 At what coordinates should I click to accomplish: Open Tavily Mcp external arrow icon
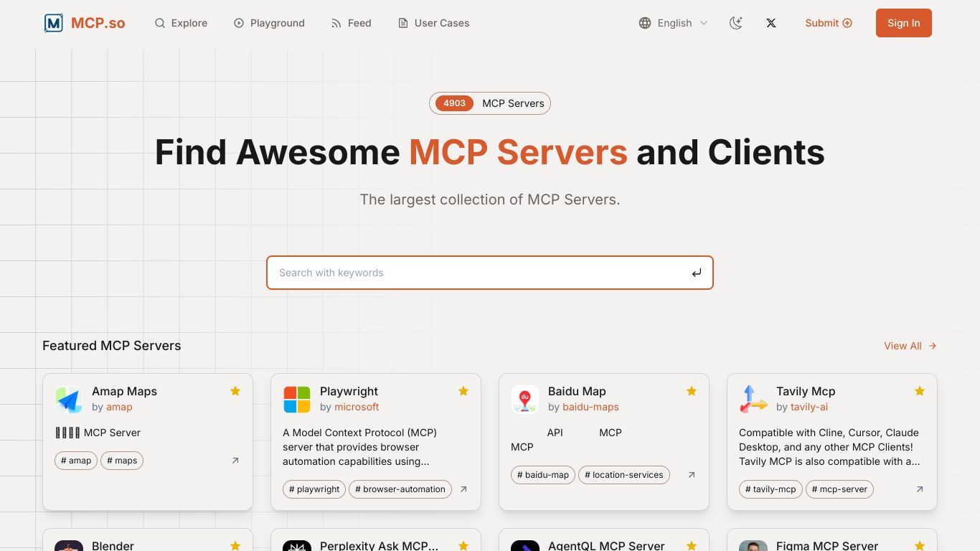click(920, 489)
